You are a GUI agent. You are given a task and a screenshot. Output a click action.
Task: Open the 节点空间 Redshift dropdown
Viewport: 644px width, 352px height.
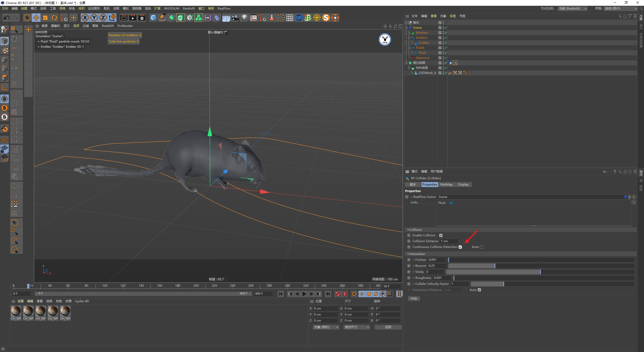click(x=573, y=9)
